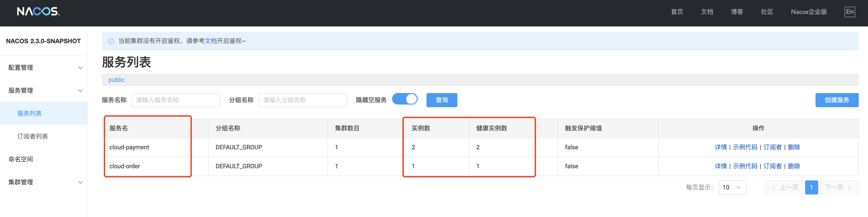Click the 服务名称 input field

[x=176, y=100]
